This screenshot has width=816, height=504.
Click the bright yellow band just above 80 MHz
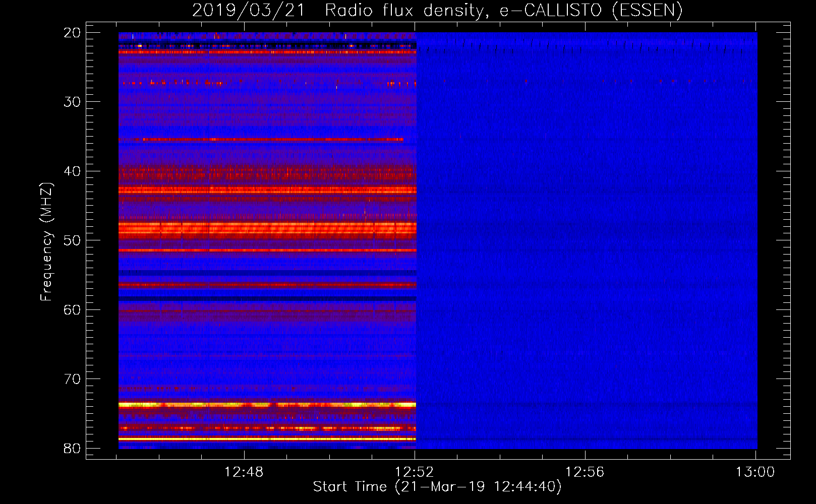pos(267,439)
